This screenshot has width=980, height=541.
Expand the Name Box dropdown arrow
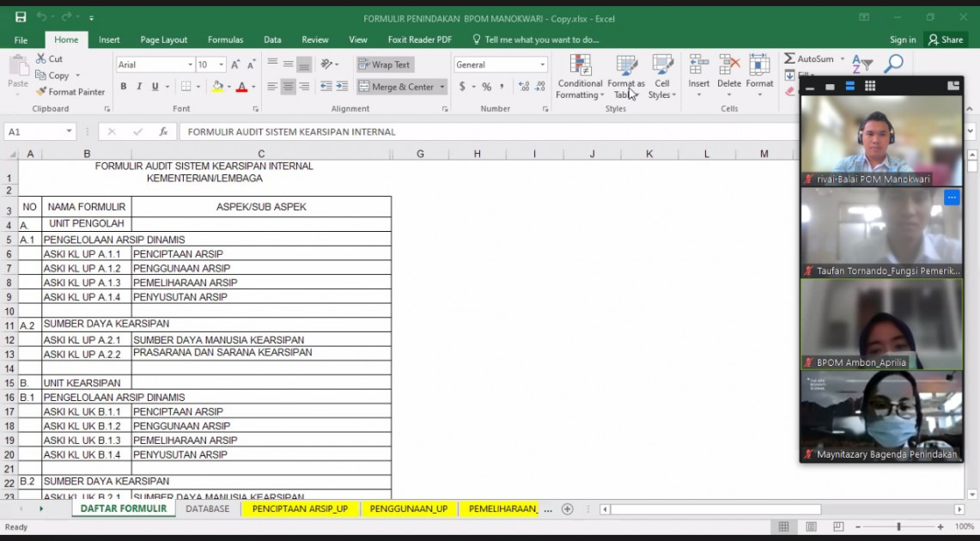click(x=69, y=131)
